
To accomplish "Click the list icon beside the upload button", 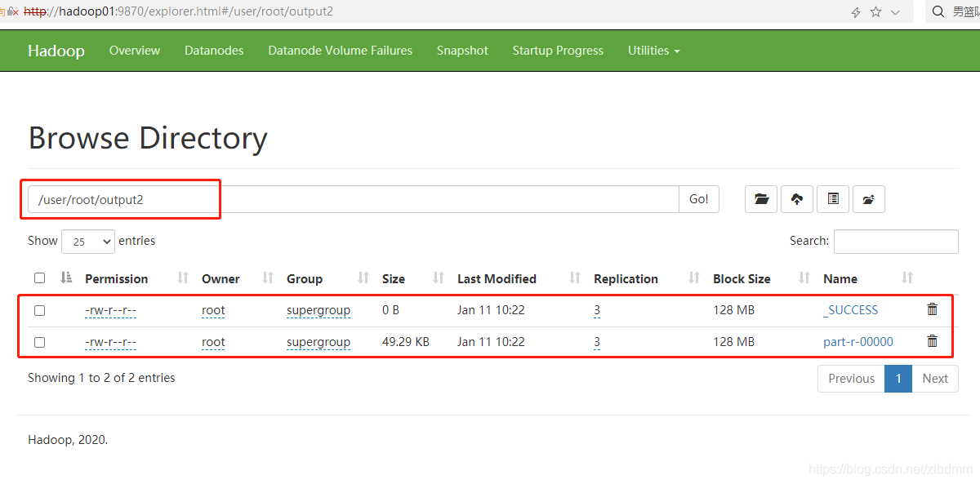I will (833, 199).
